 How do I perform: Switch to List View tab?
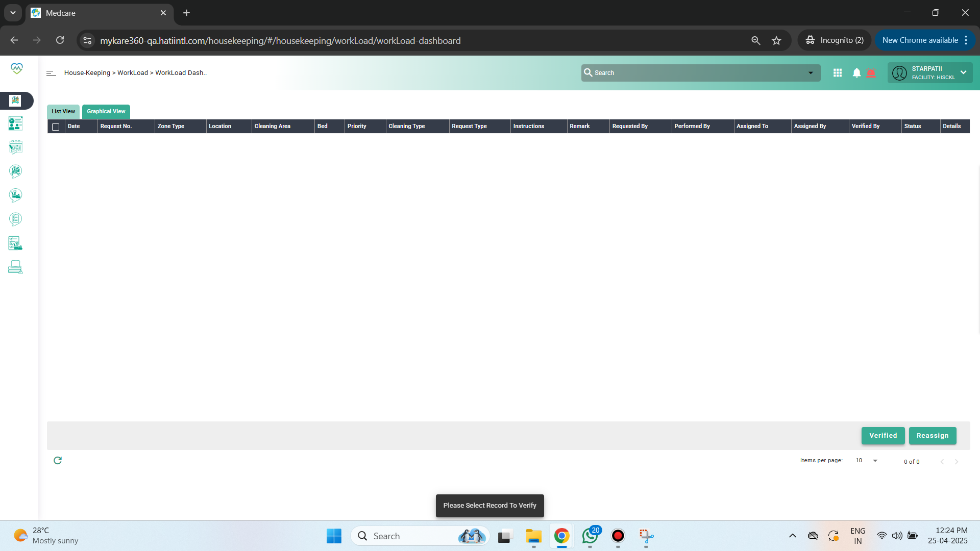63,111
